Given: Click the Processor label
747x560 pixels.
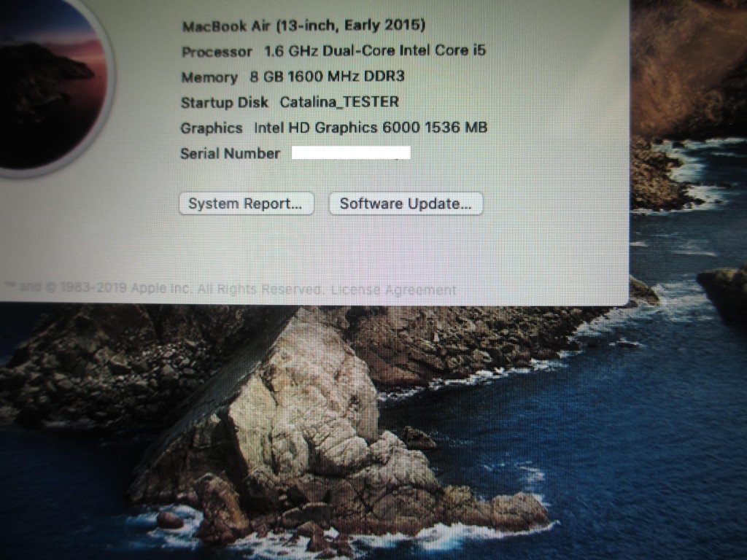Looking at the screenshot, I should (217, 52).
